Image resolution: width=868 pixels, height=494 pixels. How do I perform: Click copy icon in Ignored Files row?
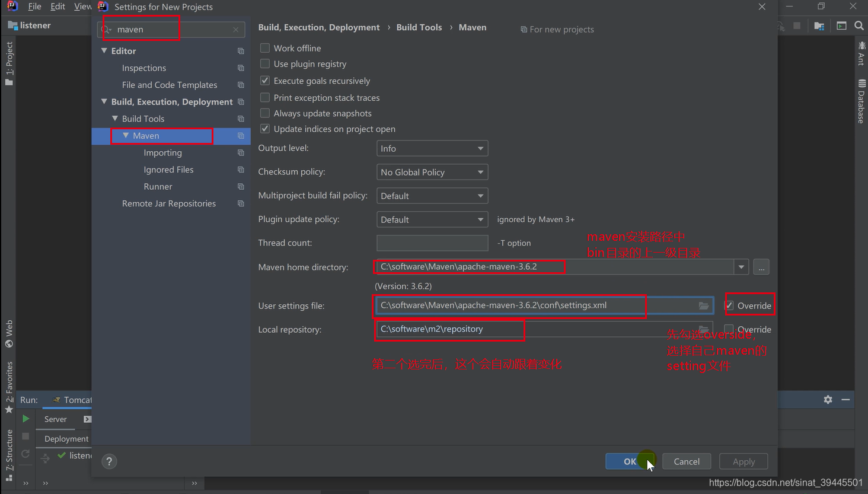pyautogui.click(x=241, y=170)
